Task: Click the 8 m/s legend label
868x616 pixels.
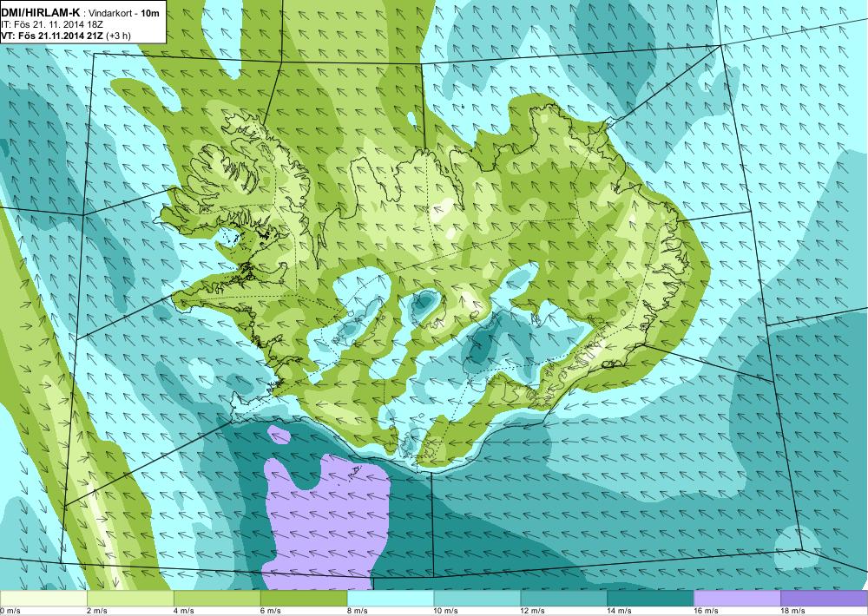Action: (357, 611)
